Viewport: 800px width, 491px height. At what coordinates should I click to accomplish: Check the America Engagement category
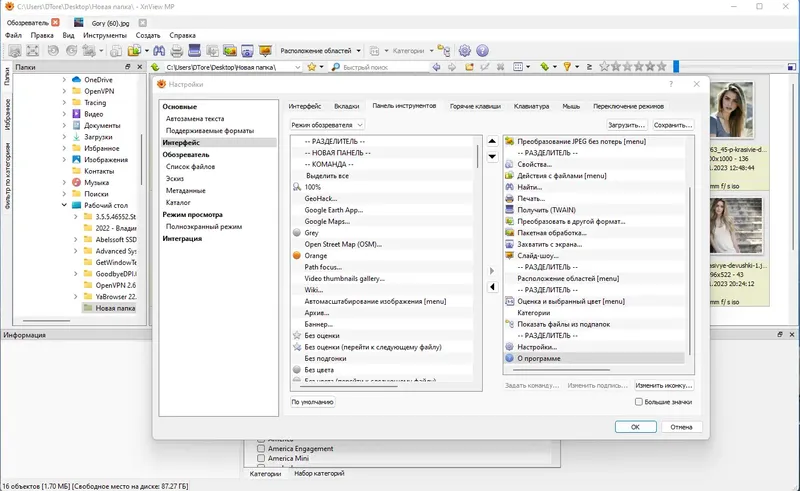point(262,449)
